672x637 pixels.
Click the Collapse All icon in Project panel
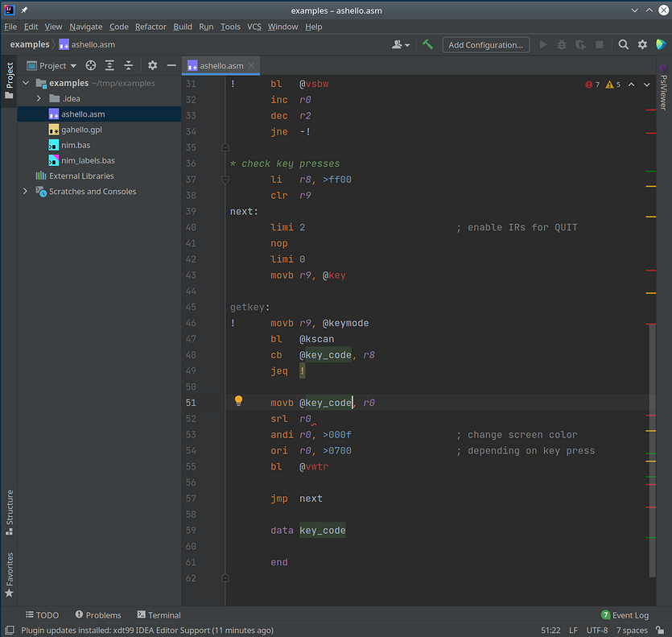click(128, 65)
